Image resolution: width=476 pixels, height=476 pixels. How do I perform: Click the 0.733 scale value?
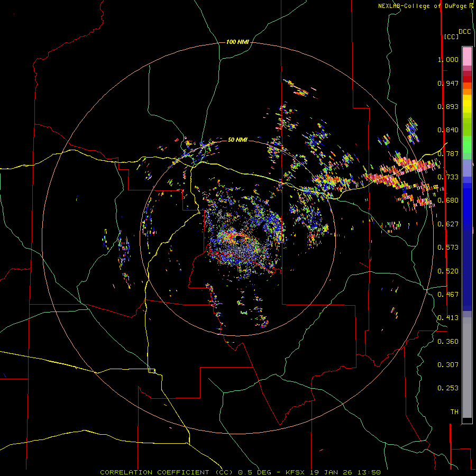pos(448,177)
